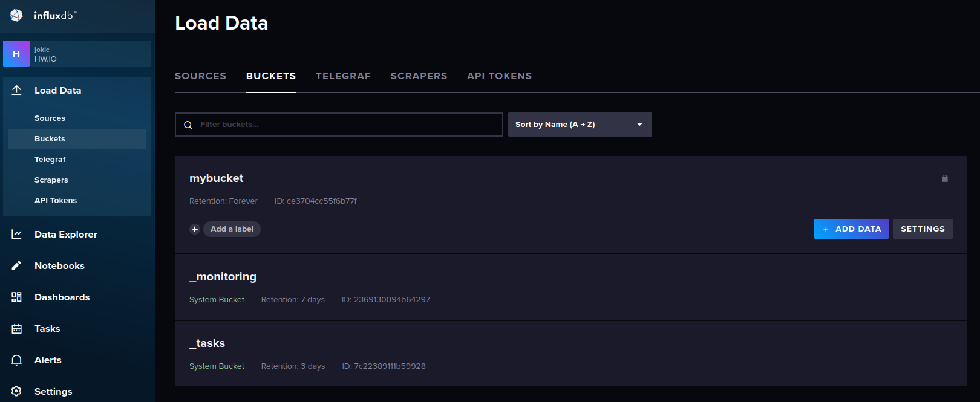Click Retention: 7 days text
Screen dimensions: 980x402
pos(293,300)
